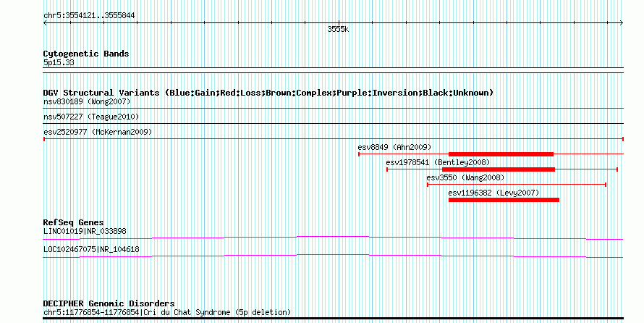Click the Cri du Chat Syndrome entry label
Image resolution: width=644 pixels, height=323 pixels.
pyautogui.click(x=167, y=312)
